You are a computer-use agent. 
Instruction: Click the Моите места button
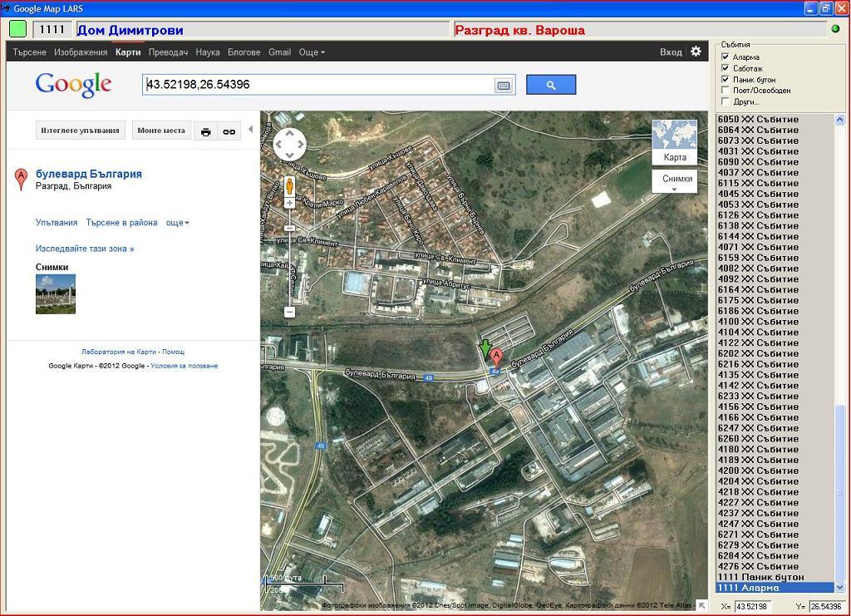pos(161,131)
